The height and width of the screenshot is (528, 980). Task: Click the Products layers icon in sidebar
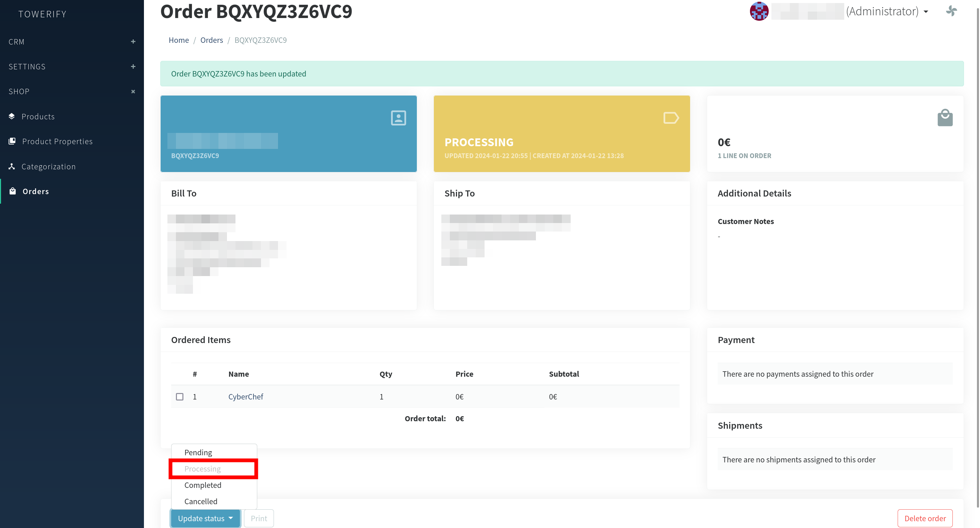pos(12,116)
